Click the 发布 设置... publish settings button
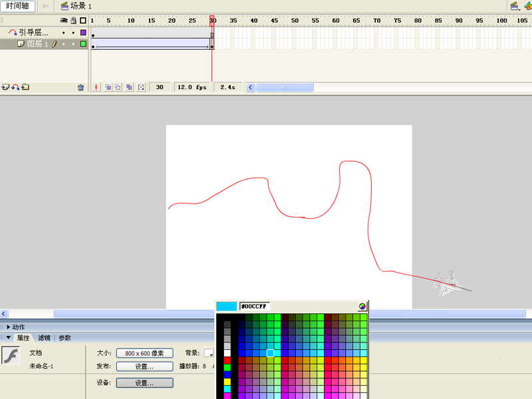 click(x=144, y=366)
